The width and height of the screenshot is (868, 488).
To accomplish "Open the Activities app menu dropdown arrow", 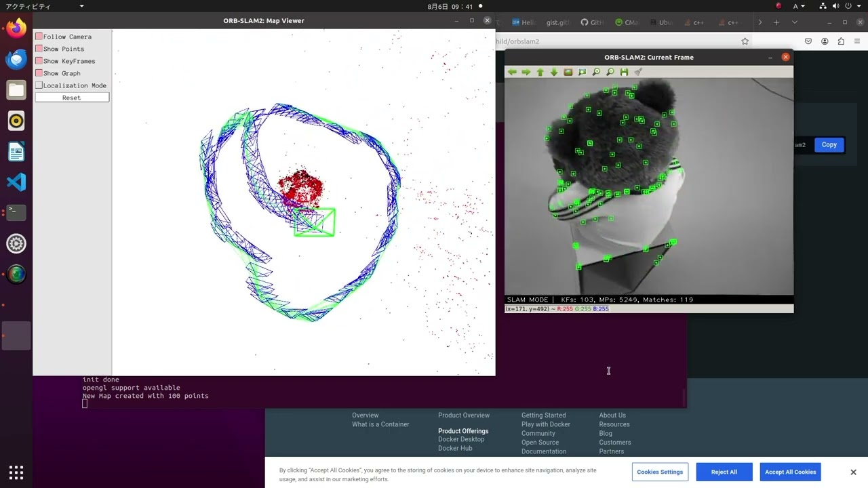I will tap(81, 6).
